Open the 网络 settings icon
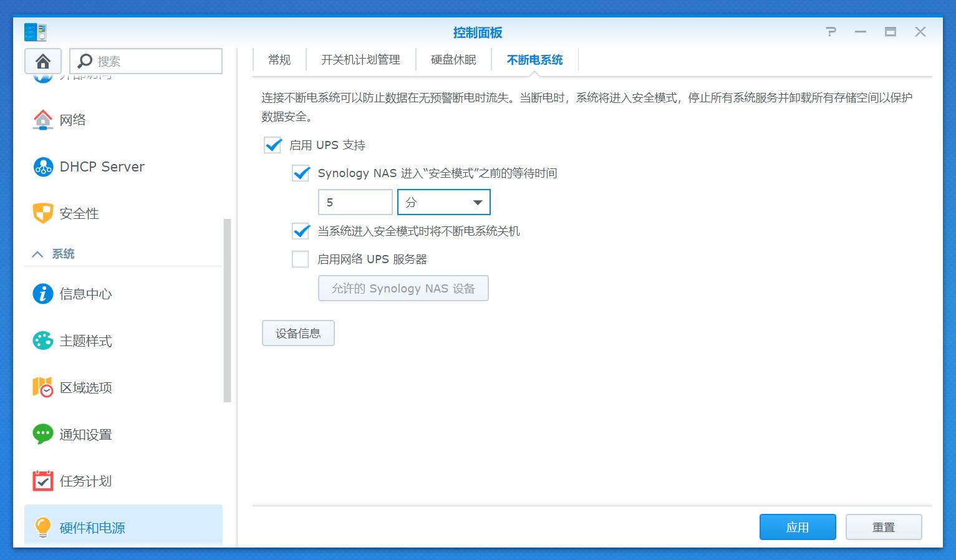This screenshot has width=956, height=560. point(42,120)
